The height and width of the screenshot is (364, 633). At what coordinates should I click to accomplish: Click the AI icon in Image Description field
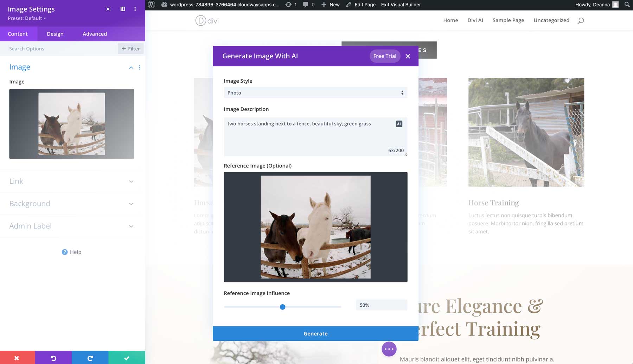click(x=398, y=124)
